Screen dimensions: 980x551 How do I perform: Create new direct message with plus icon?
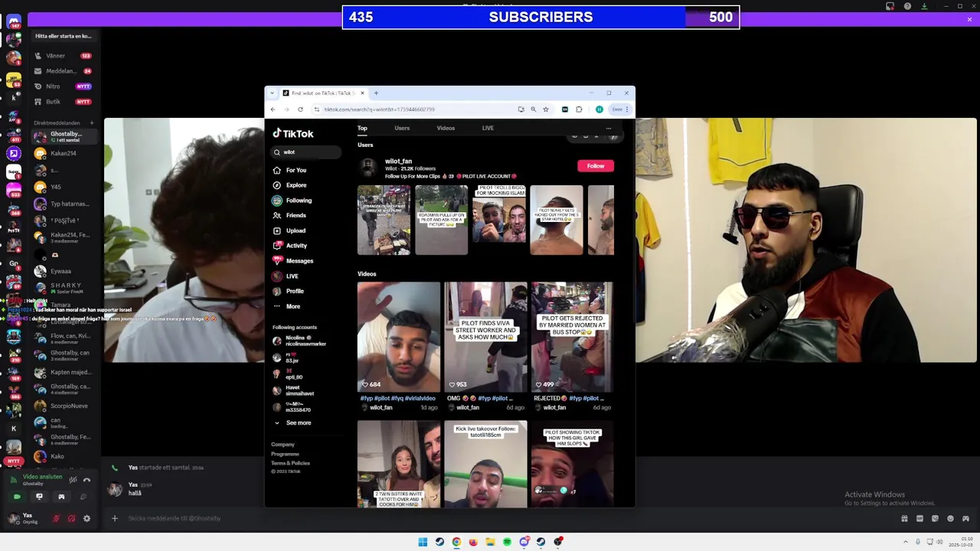pos(91,122)
